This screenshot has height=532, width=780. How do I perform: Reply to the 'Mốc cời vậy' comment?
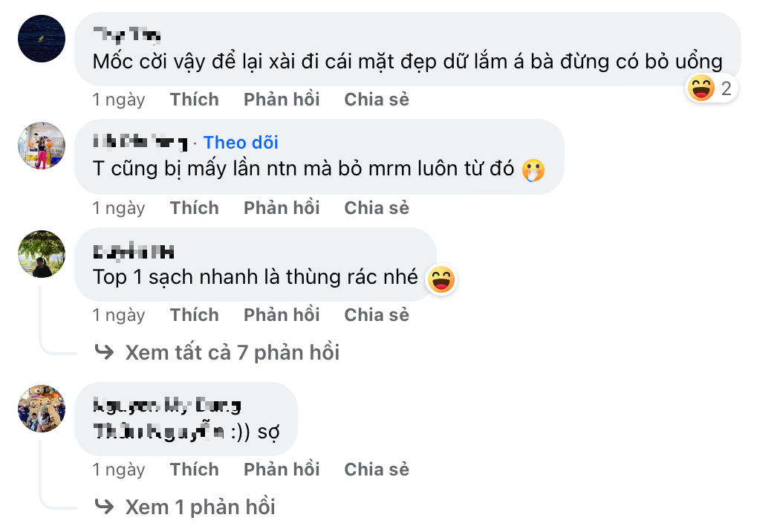[282, 100]
